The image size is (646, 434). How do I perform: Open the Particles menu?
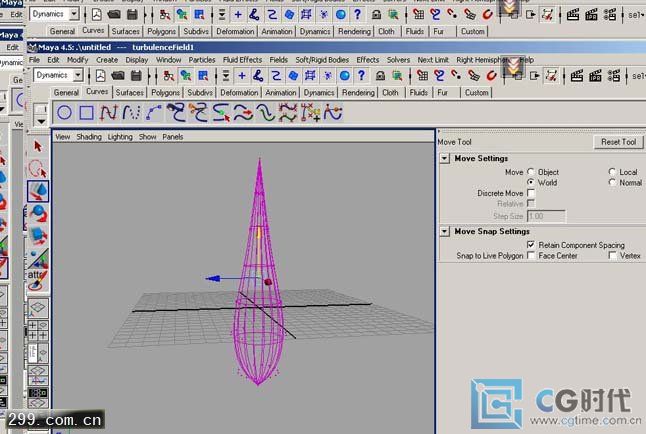(x=202, y=60)
